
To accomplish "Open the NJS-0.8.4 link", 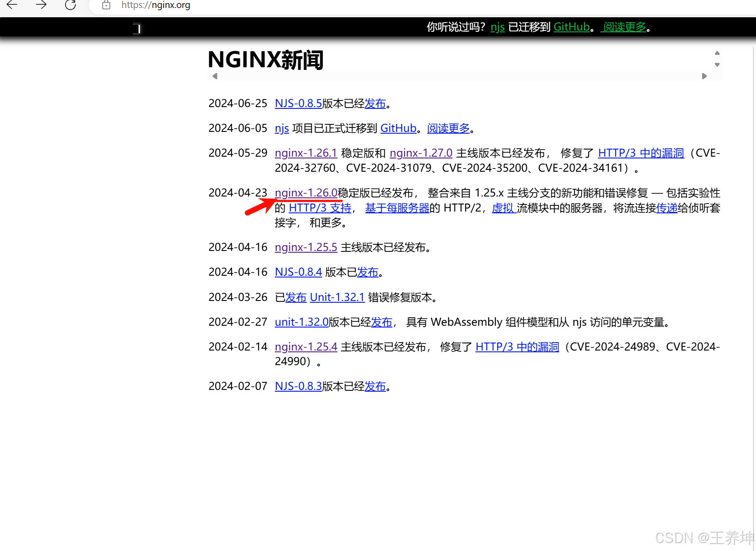I will (298, 272).
